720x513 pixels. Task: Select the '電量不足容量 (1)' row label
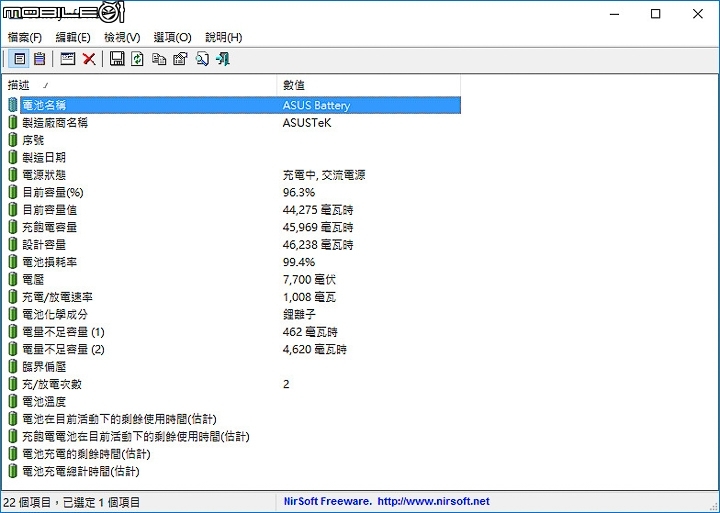pos(63,332)
